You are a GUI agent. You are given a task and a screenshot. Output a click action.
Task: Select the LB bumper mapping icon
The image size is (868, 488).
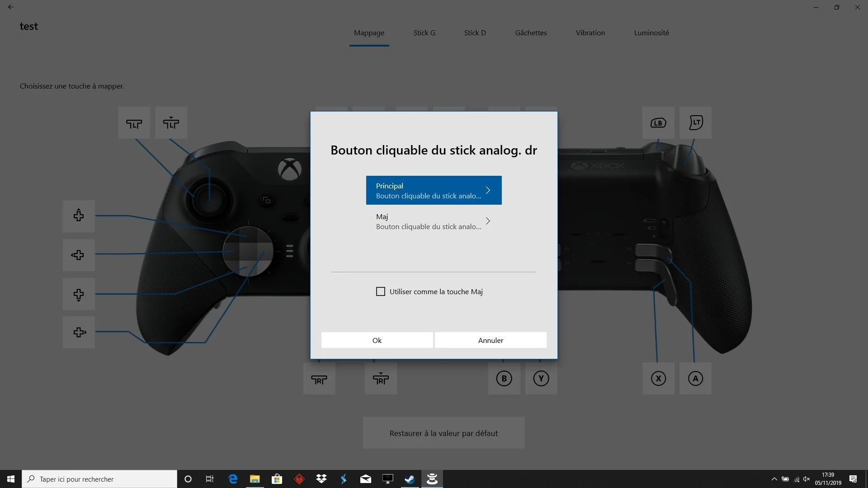pos(658,122)
